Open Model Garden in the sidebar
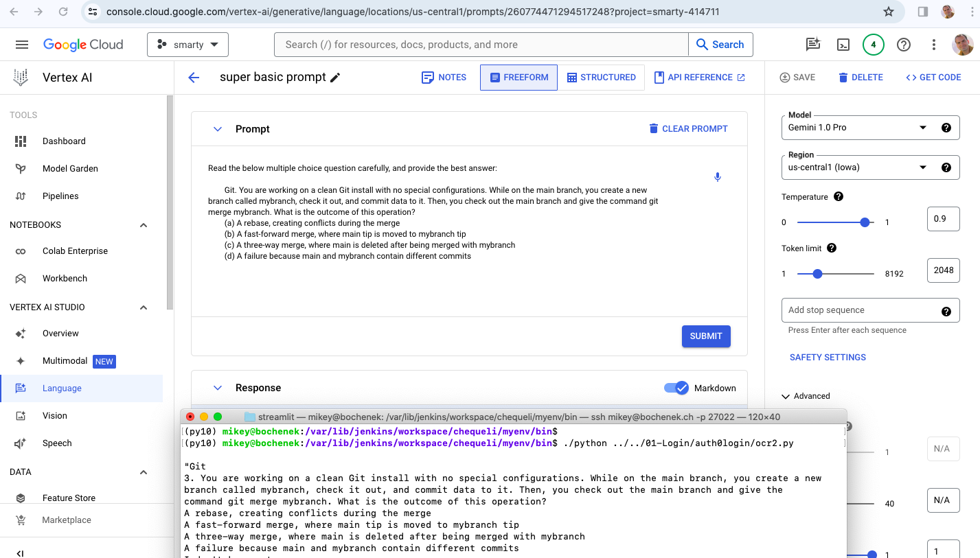 pos(70,168)
